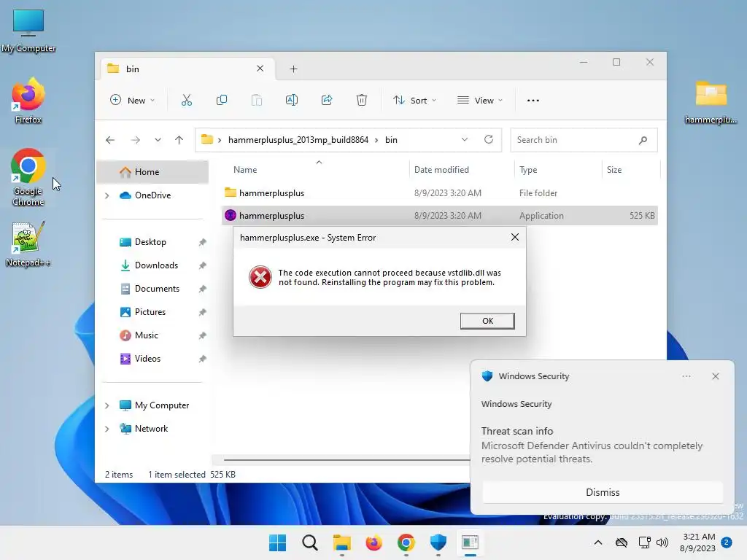Add a new Explorer tab
Screen dimensions: 747x560
click(x=293, y=69)
